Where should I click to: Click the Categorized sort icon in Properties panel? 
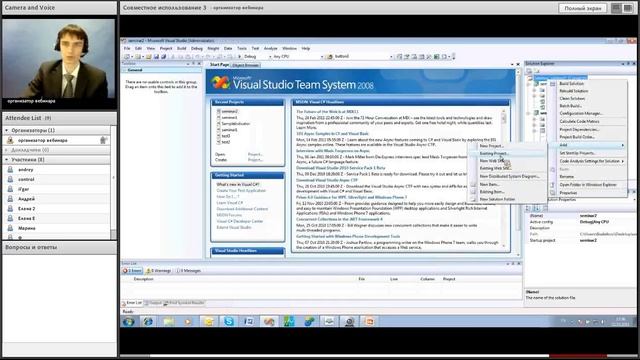tap(529, 208)
